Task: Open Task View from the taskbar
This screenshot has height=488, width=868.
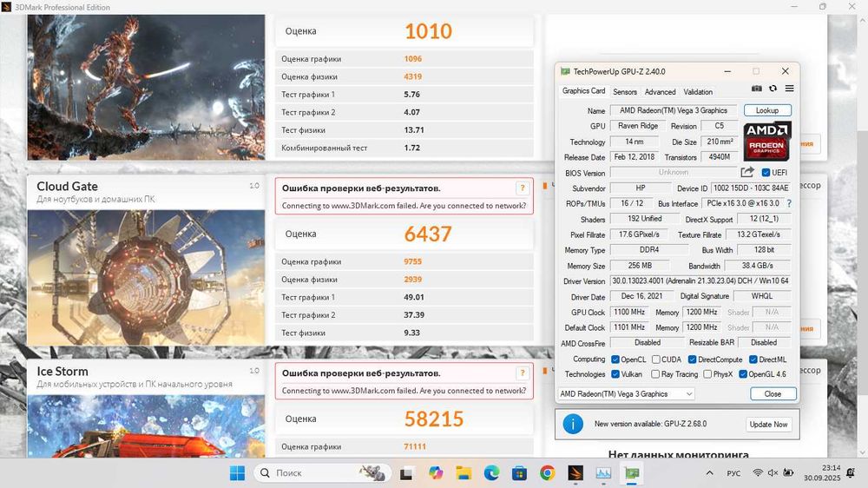Action: coord(406,473)
